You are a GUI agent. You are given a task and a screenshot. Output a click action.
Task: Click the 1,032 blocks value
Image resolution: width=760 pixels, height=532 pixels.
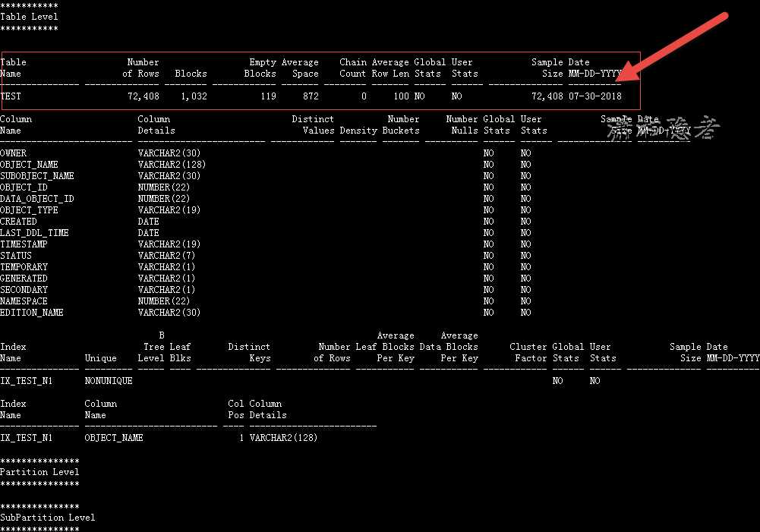[194, 96]
